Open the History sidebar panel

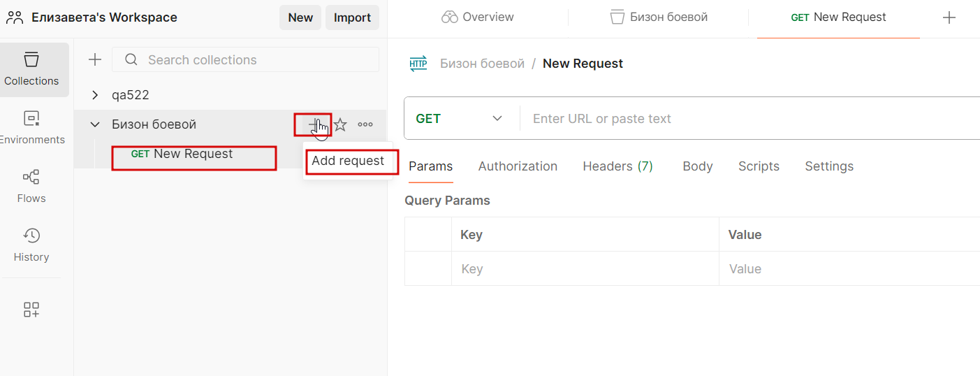[31, 245]
